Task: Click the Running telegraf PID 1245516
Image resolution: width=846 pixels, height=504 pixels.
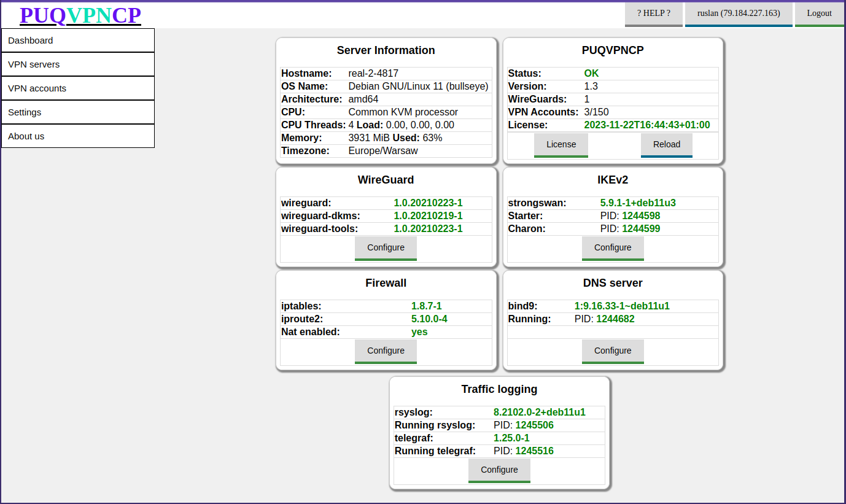Action: click(534, 451)
